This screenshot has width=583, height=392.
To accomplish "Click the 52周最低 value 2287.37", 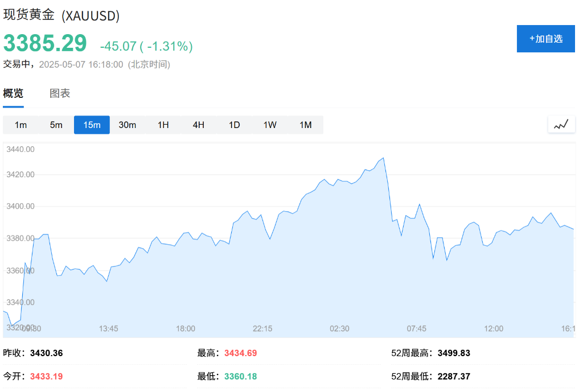I will (x=454, y=377).
